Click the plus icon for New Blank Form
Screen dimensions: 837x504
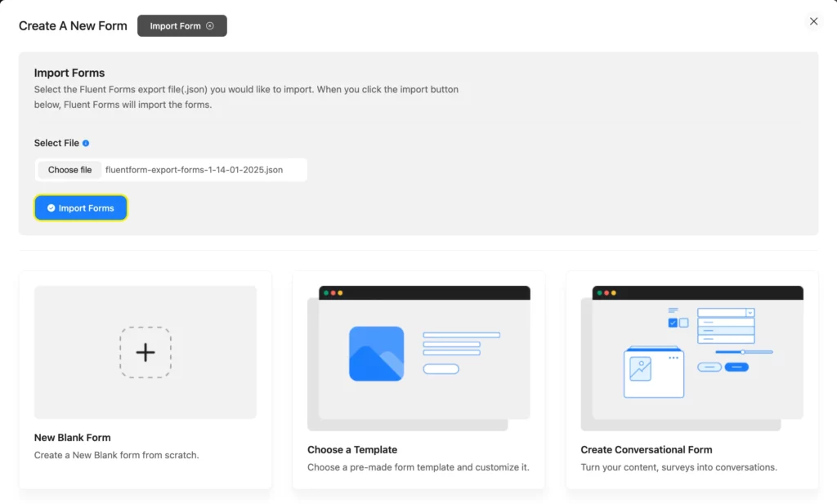pyautogui.click(x=145, y=353)
